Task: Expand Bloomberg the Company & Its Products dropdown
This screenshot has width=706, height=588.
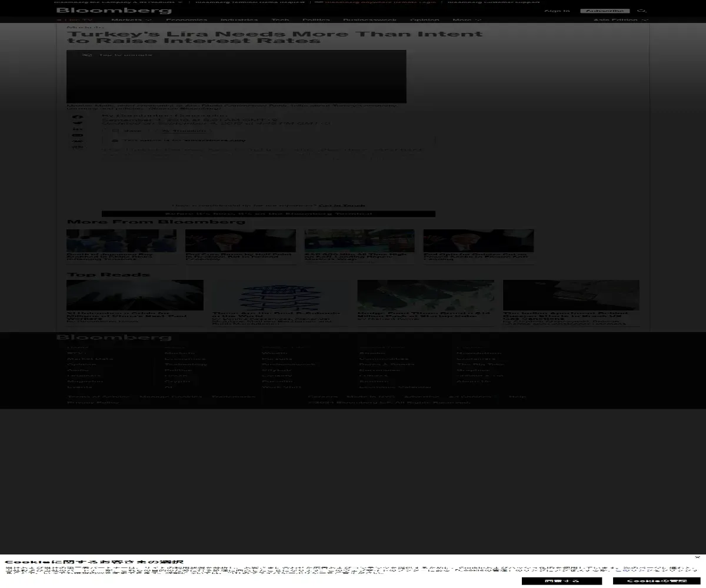Action: [118, 2]
